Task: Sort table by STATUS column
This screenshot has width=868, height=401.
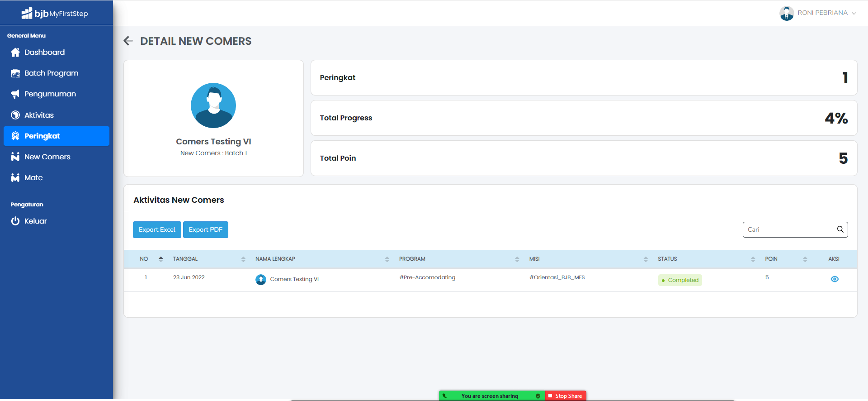Action: [753, 259]
